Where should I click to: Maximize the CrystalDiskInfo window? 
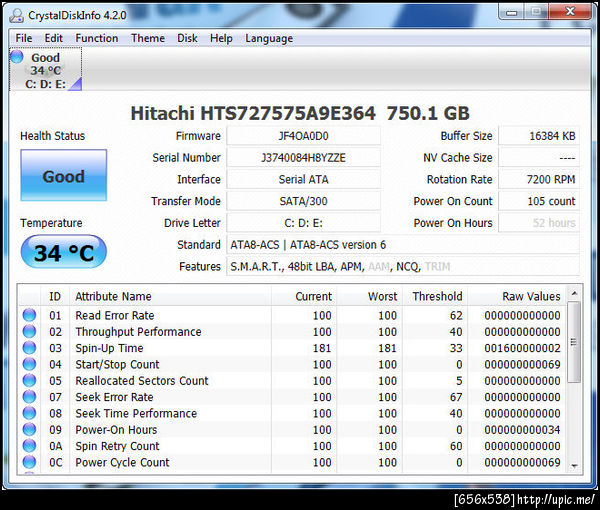tap(536, 13)
